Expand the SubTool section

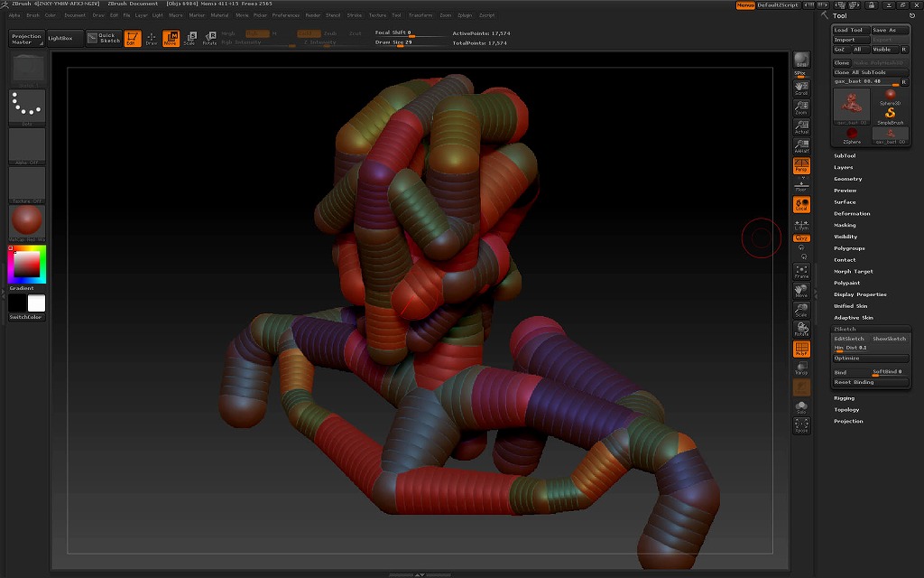coord(845,155)
